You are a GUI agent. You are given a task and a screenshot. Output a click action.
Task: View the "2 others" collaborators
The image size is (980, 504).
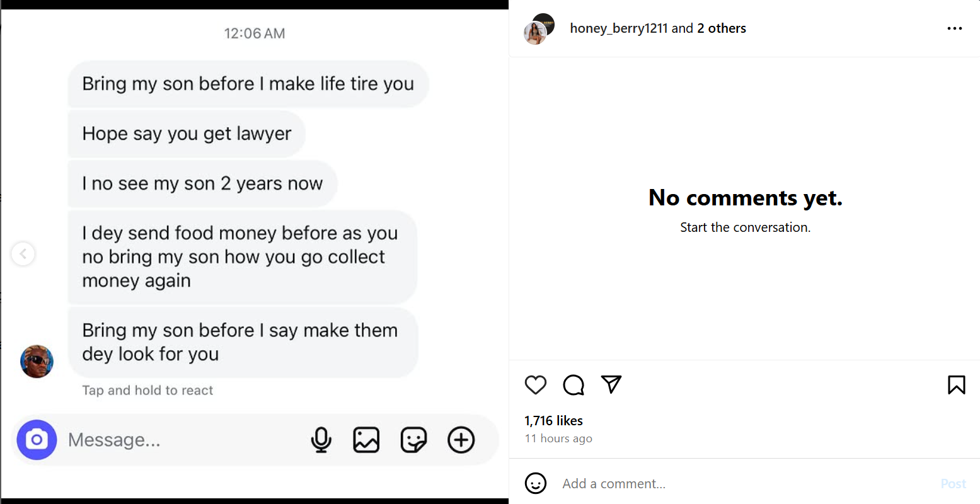click(x=722, y=28)
